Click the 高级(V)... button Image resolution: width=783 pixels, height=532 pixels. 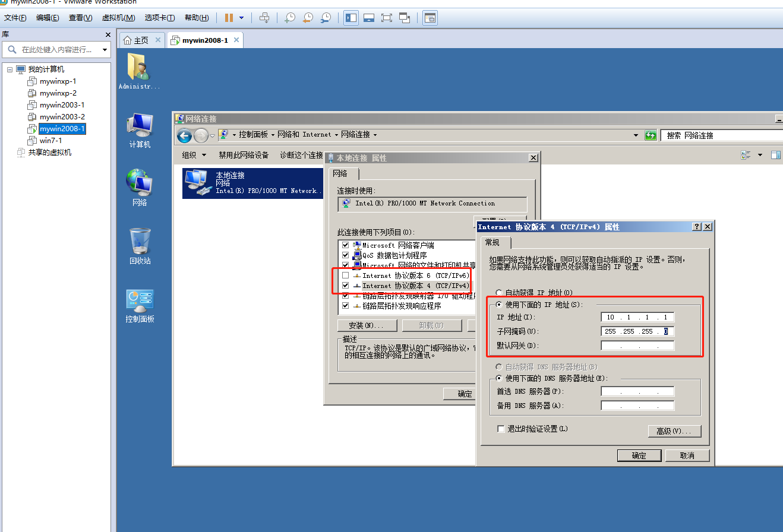[x=674, y=432]
